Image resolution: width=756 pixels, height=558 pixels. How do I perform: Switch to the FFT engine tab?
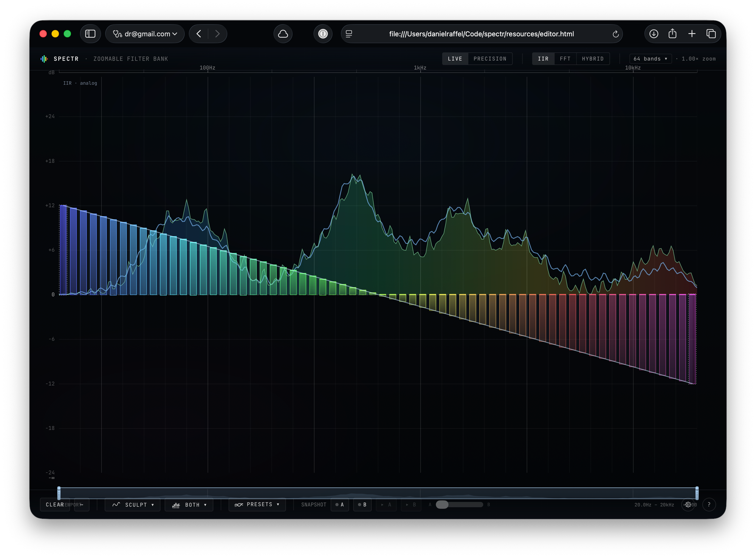point(565,59)
